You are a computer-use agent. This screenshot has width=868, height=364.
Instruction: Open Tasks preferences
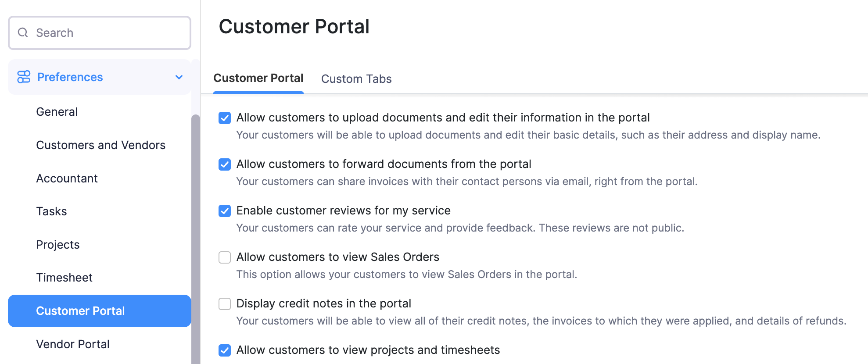51,211
